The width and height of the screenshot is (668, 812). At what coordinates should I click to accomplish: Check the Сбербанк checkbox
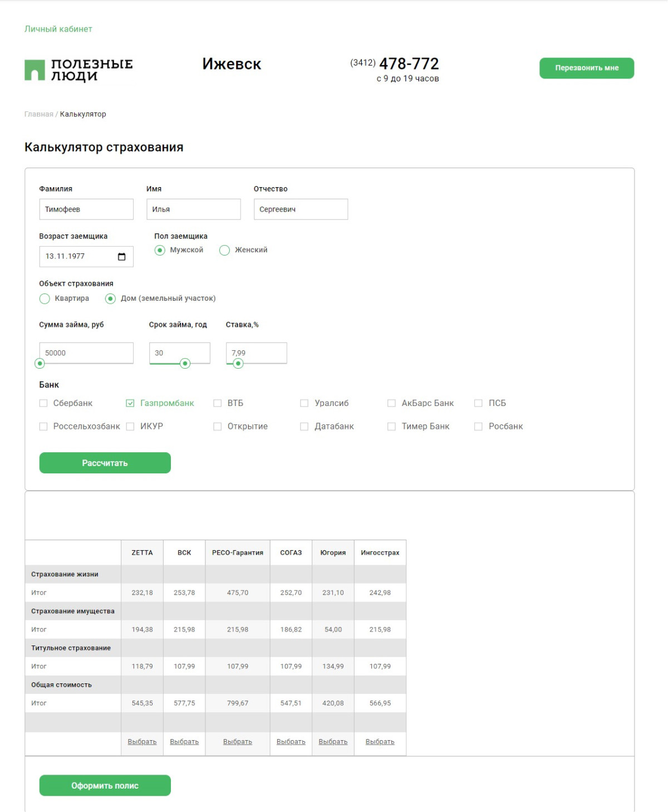click(43, 403)
